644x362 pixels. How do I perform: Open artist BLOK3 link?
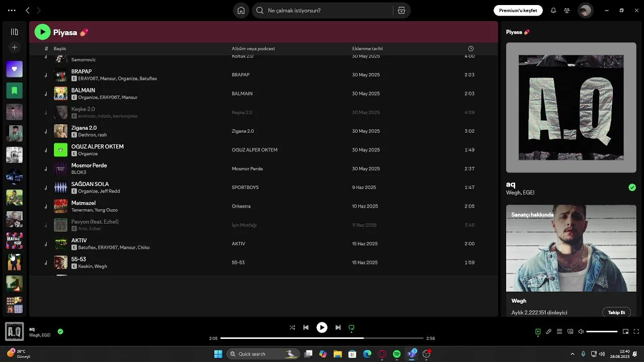(78, 172)
